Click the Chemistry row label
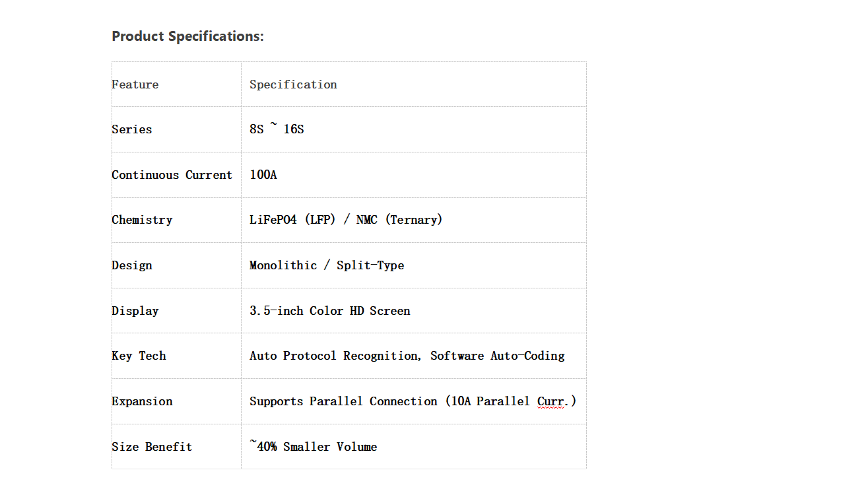 point(142,220)
